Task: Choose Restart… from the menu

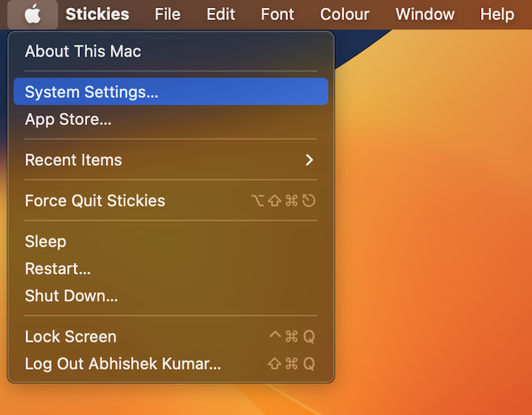Action: click(171, 269)
